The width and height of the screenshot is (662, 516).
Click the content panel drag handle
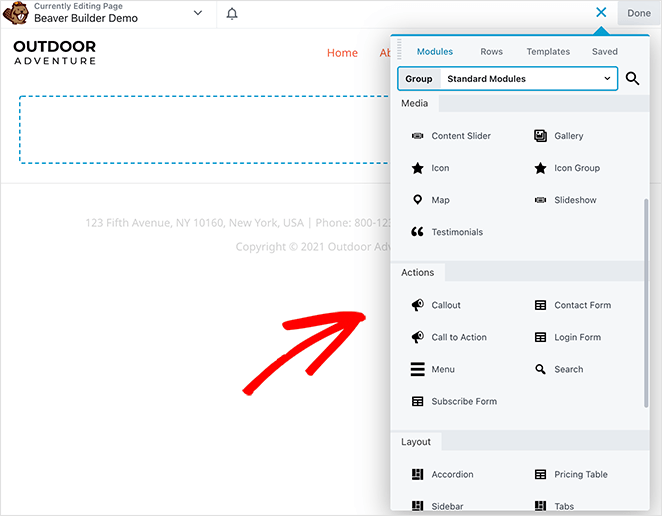[x=399, y=49]
